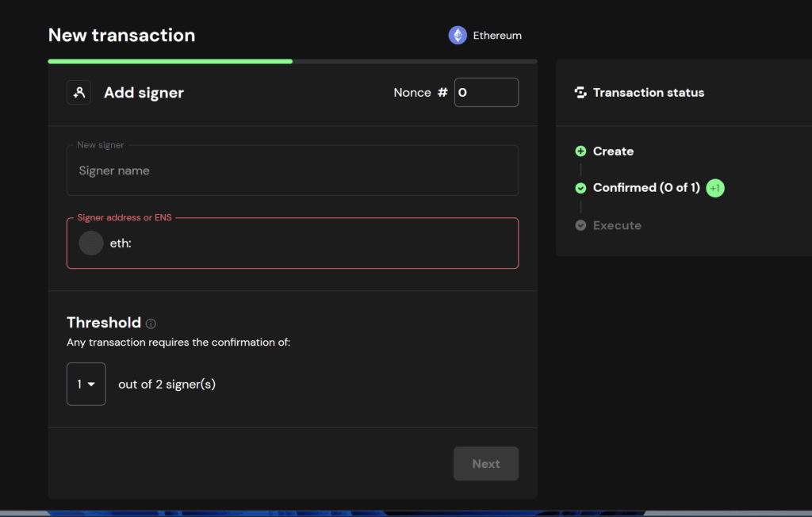This screenshot has height=517, width=812.
Task: Click the Ethereum network logo icon
Action: pyautogui.click(x=458, y=35)
